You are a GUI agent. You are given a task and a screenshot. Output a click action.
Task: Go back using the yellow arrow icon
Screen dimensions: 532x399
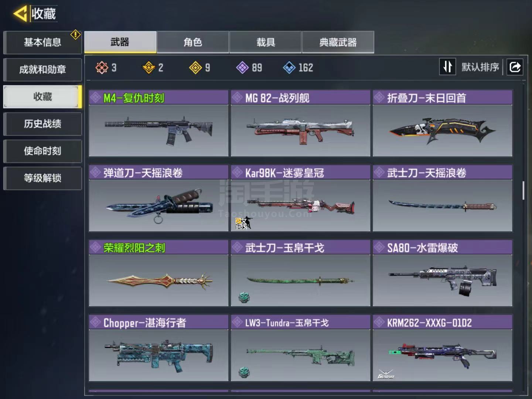click(x=20, y=14)
